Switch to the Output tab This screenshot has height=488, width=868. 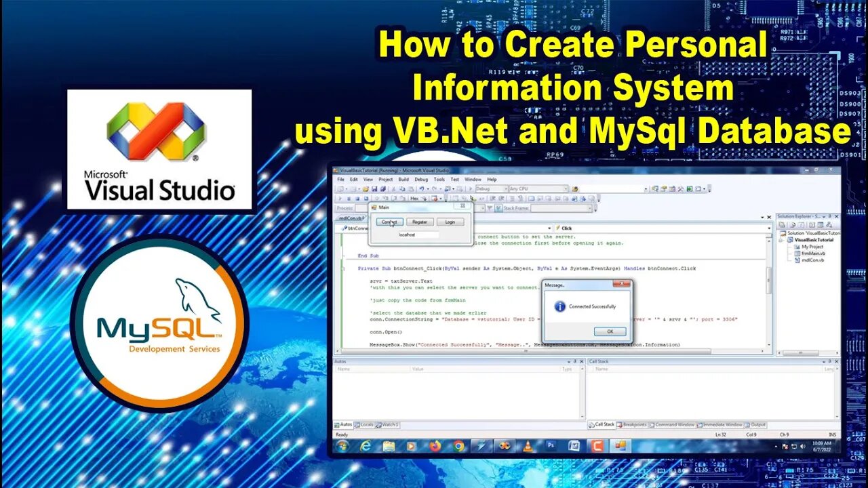pyautogui.click(x=756, y=424)
